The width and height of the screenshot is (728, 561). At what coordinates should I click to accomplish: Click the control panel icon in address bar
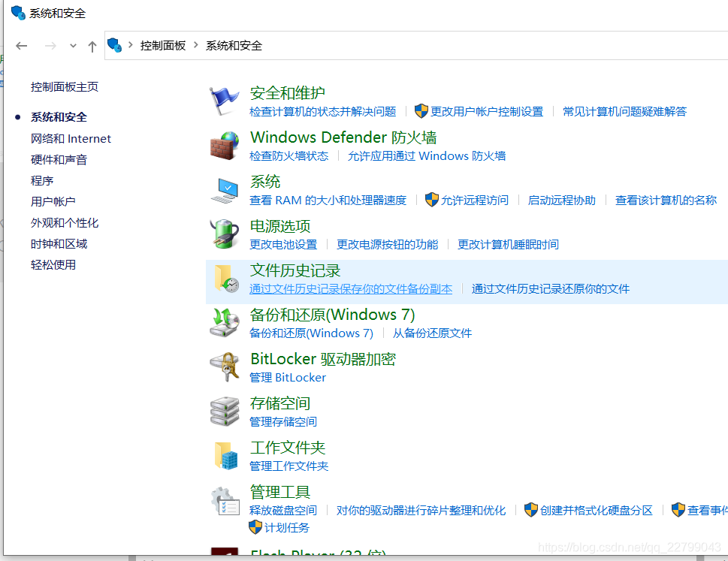114,45
